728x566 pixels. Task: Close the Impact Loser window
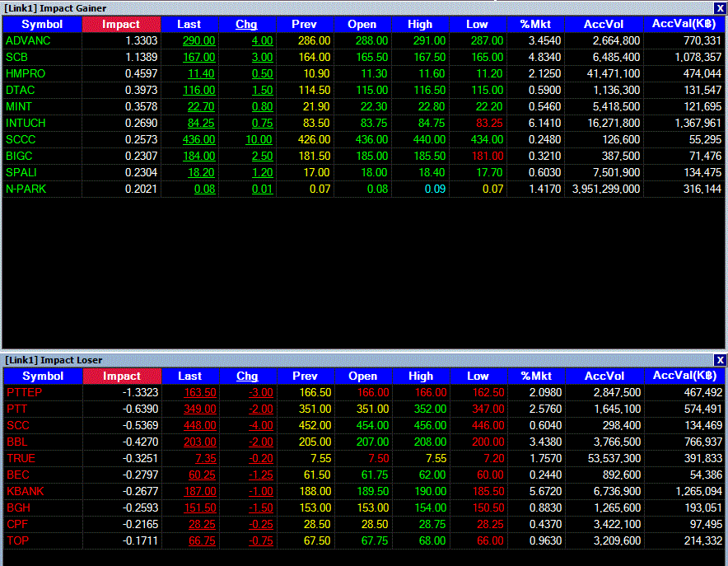[x=720, y=360]
